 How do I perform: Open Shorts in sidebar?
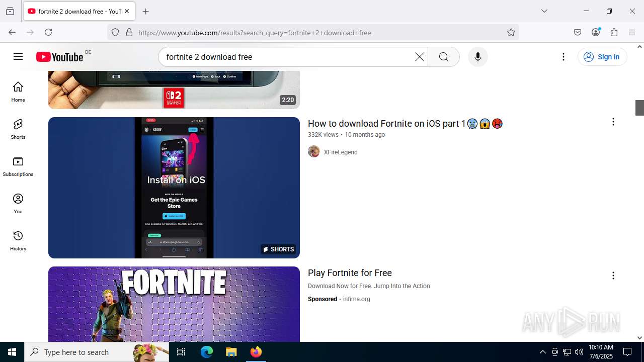pos(18,129)
